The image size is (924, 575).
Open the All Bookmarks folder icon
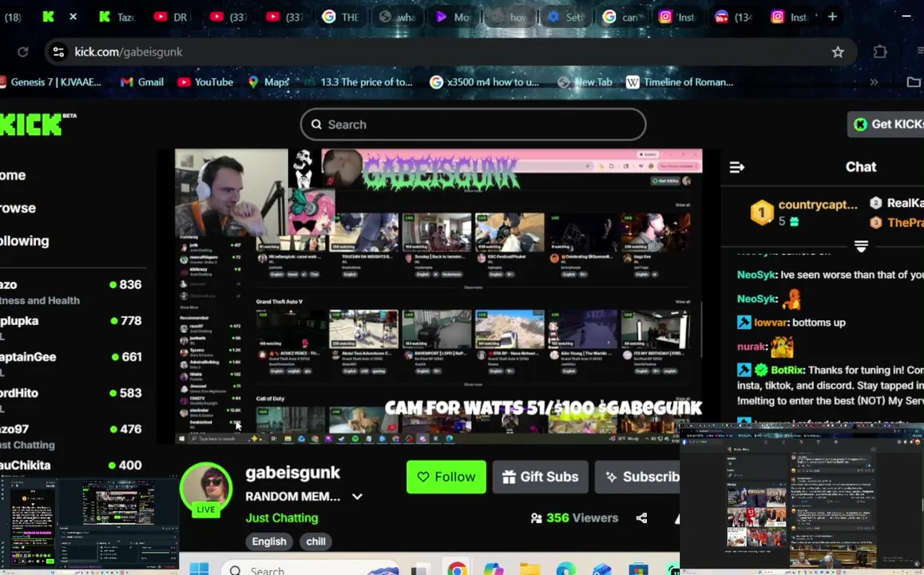click(x=914, y=82)
